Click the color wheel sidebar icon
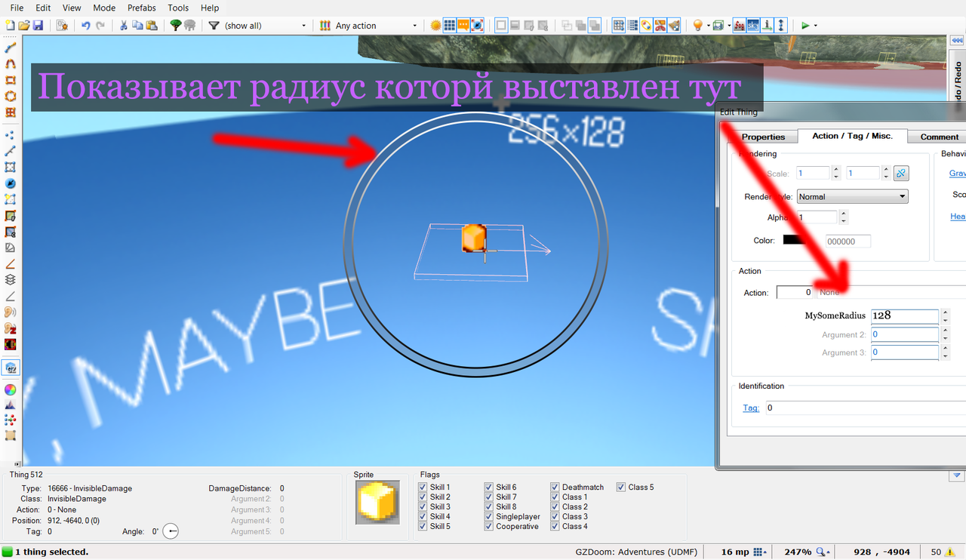 11,389
